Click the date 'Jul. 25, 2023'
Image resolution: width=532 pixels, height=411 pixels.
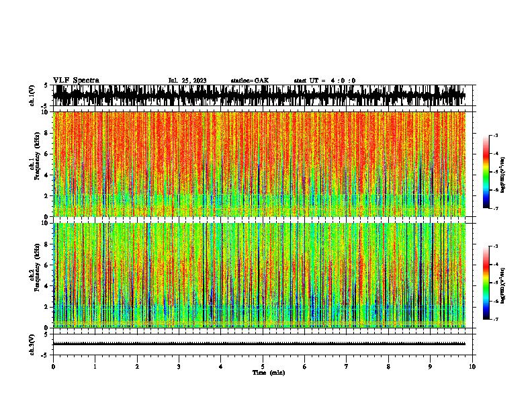pos(187,81)
